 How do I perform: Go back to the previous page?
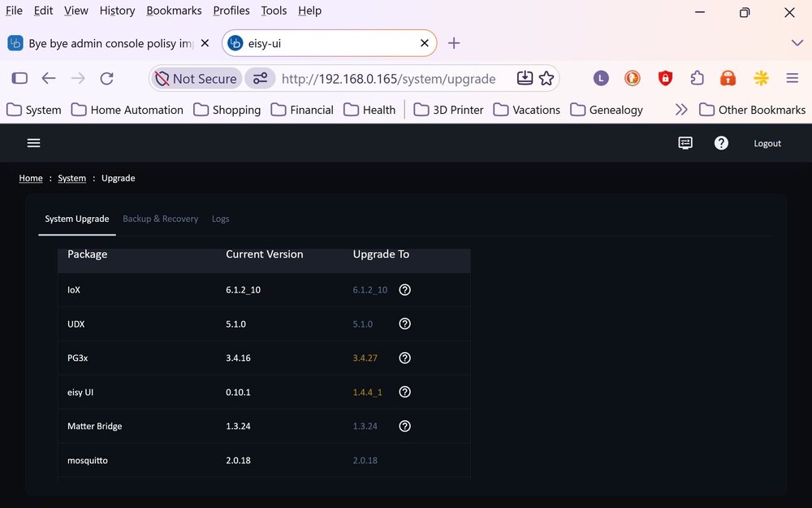click(49, 78)
